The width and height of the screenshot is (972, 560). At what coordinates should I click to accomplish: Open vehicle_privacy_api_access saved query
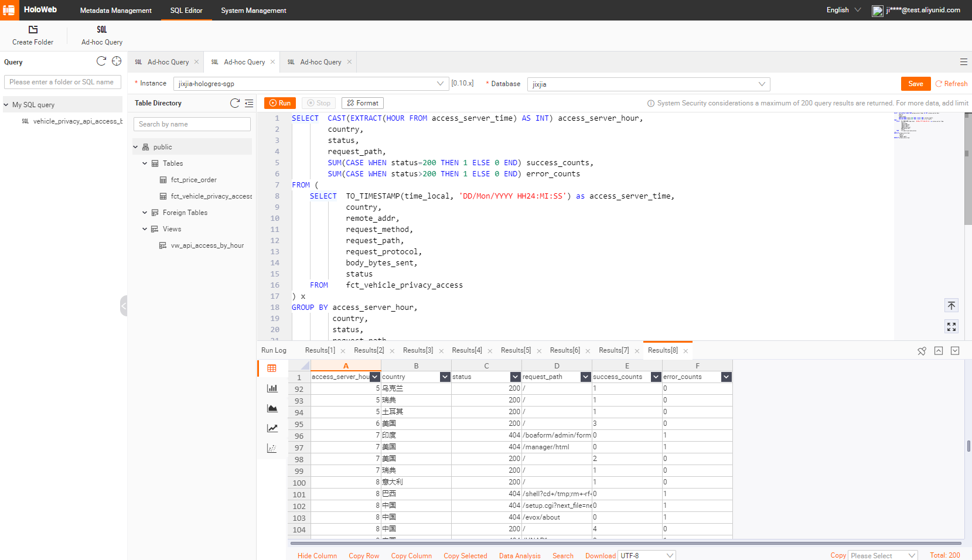[x=78, y=121]
